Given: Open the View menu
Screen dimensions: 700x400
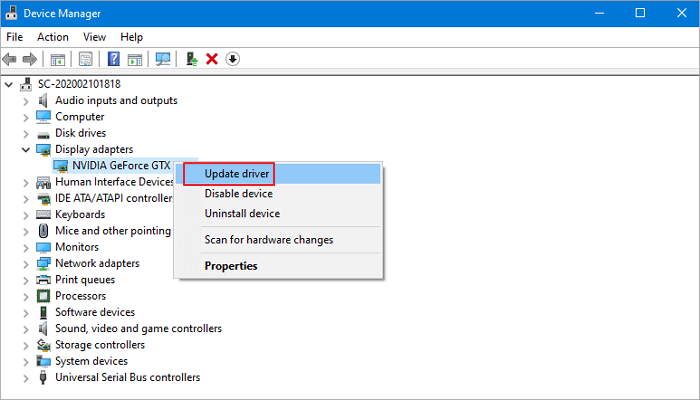Looking at the screenshot, I should [x=94, y=37].
